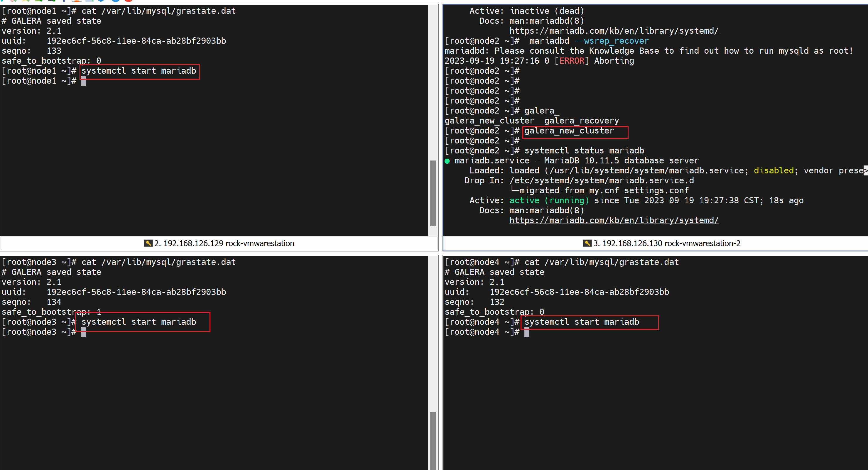
Task: Click blue --wsrep_recover option text
Action: coord(611,41)
